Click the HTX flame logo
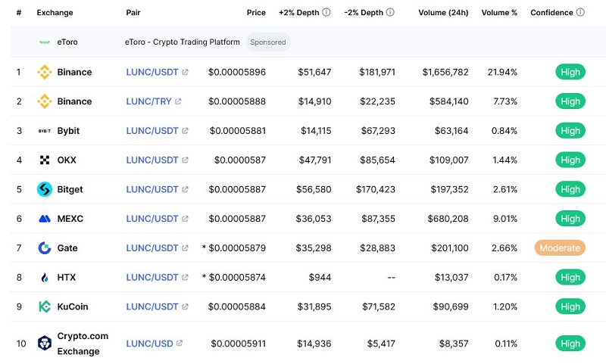Viewport: 606px width, 364px height. (x=44, y=277)
